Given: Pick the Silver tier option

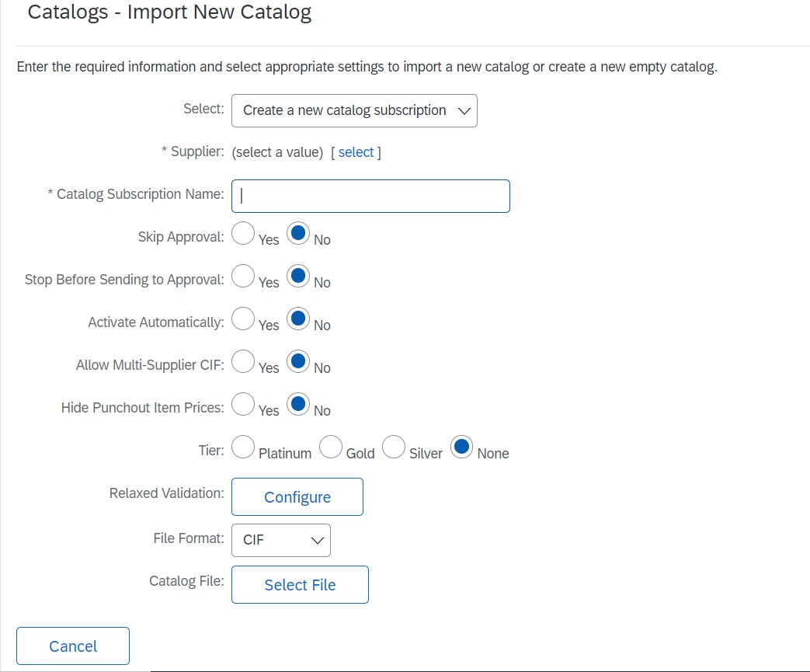Looking at the screenshot, I should 394,447.
